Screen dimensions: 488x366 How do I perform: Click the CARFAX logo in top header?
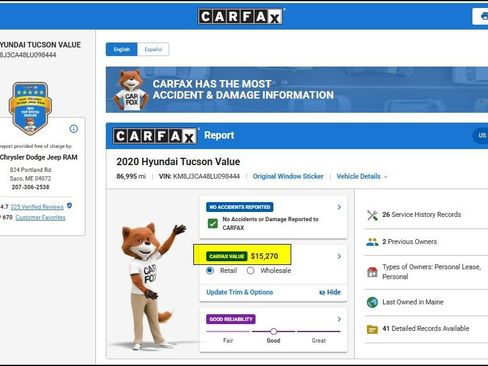tap(240, 16)
